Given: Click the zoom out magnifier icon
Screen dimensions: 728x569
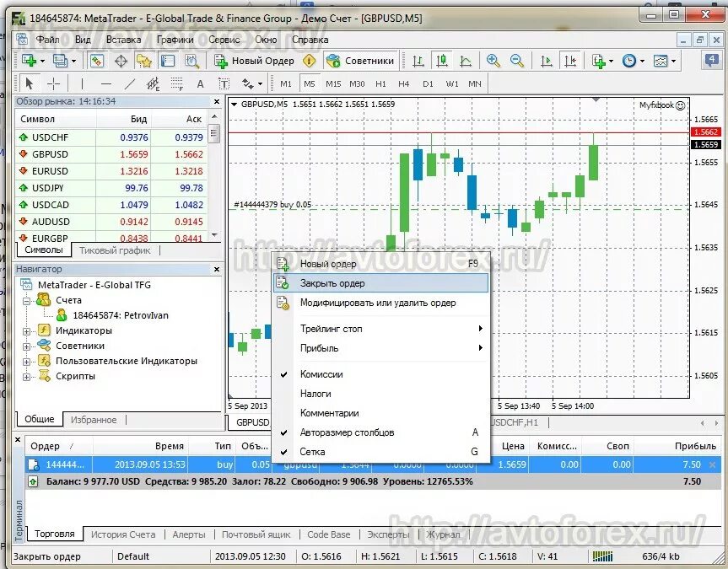Looking at the screenshot, I should click(x=517, y=61).
